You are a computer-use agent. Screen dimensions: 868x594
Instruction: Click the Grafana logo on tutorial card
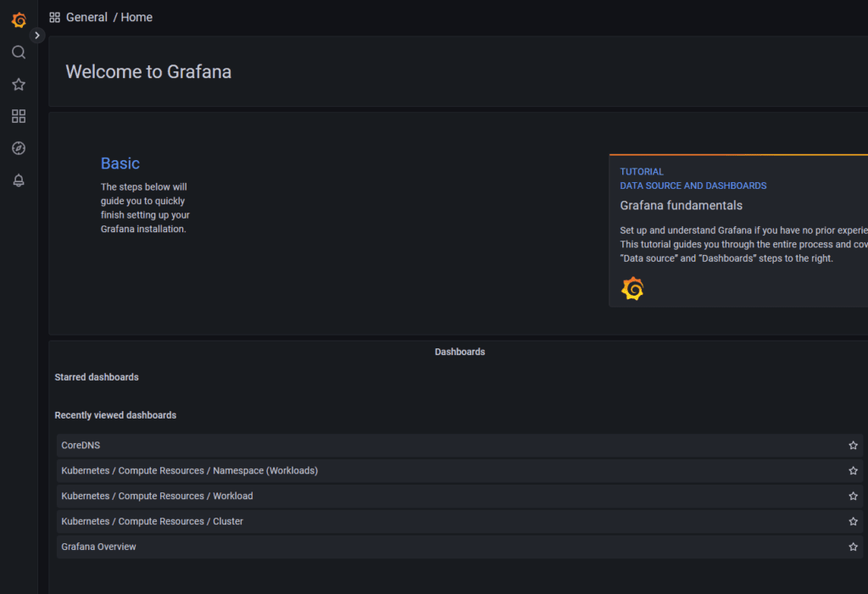tap(632, 289)
